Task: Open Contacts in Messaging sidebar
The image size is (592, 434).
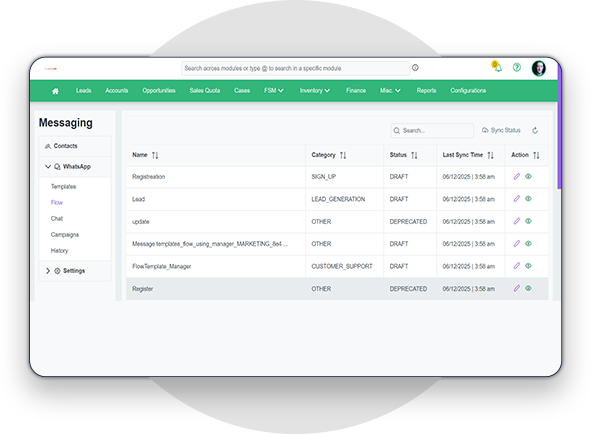Action: click(x=75, y=146)
